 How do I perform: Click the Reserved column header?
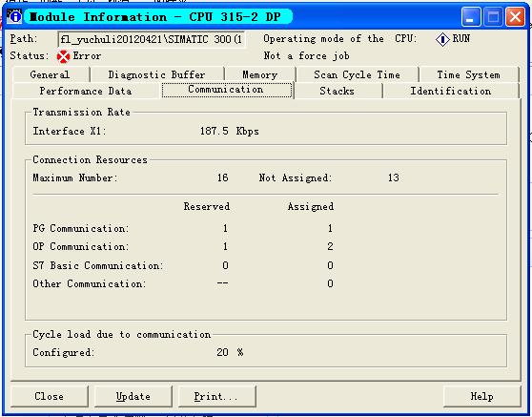point(207,206)
